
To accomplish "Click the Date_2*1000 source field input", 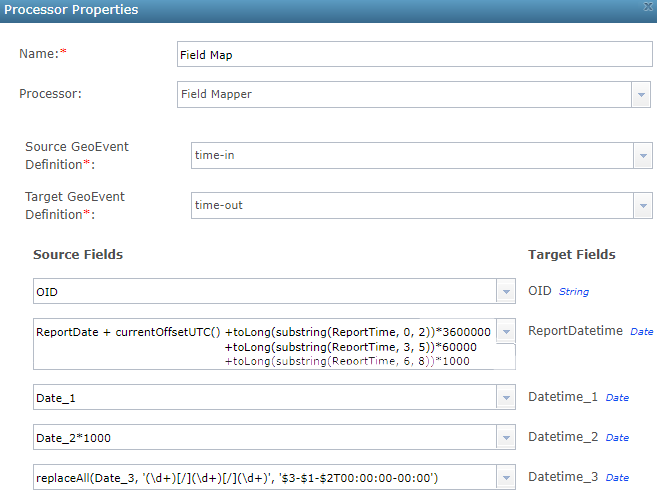I will [265, 437].
